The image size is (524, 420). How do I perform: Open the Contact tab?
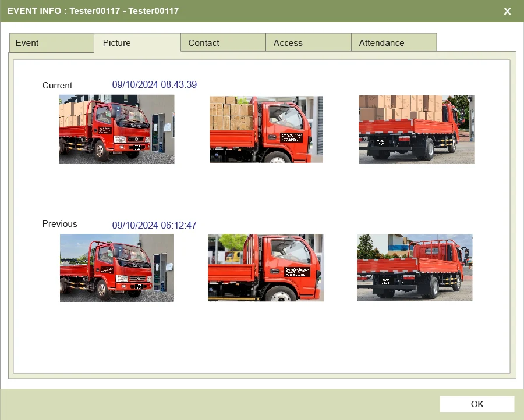(223, 42)
